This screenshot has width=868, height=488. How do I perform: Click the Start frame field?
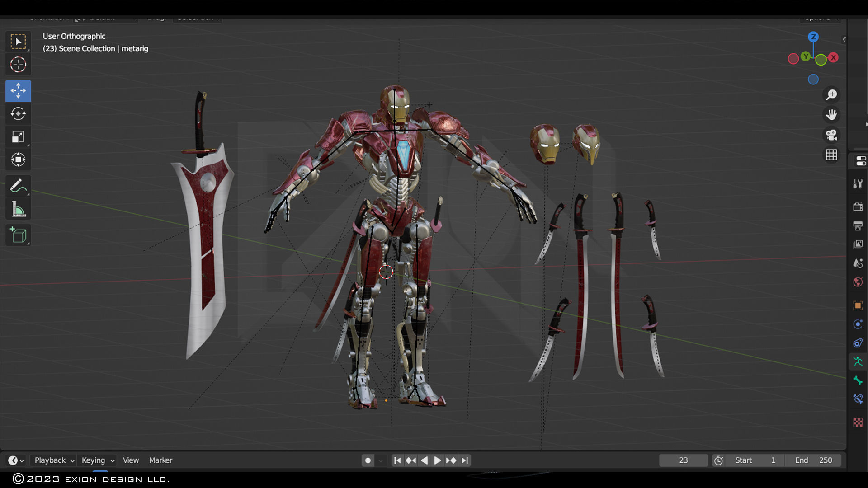pyautogui.click(x=755, y=460)
